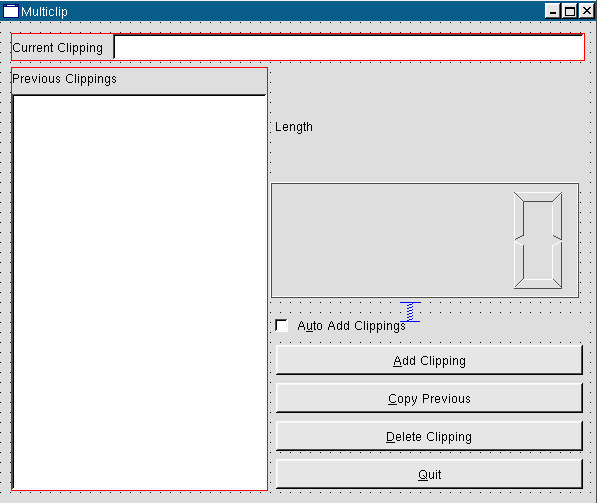The width and height of the screenshot is (597, 503).
Task: Click the Multiclip title bar text
Action: click(44, 11)
